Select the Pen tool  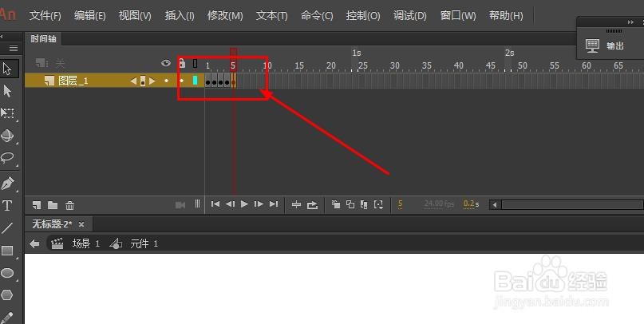[7, 184]
